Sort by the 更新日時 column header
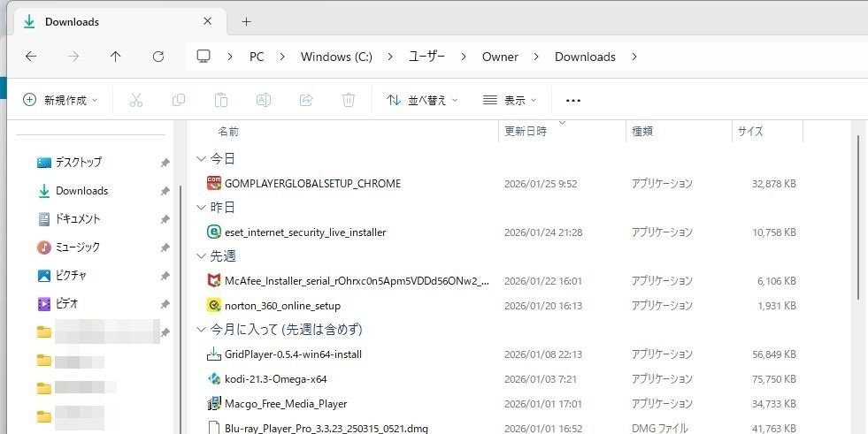The height and width of the screenshot is (434, 868). [x=526, y=132]
